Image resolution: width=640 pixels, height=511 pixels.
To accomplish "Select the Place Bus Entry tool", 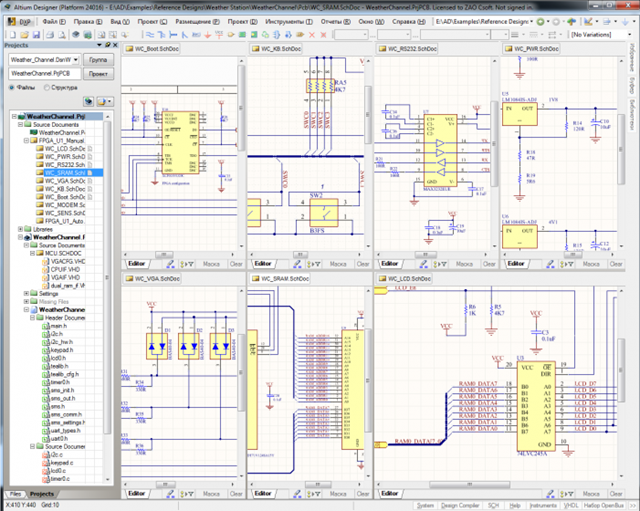I will tap(184, 35).
